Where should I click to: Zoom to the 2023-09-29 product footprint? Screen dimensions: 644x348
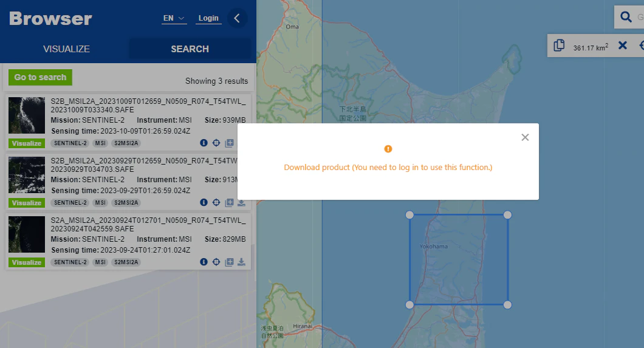(216, 202)
